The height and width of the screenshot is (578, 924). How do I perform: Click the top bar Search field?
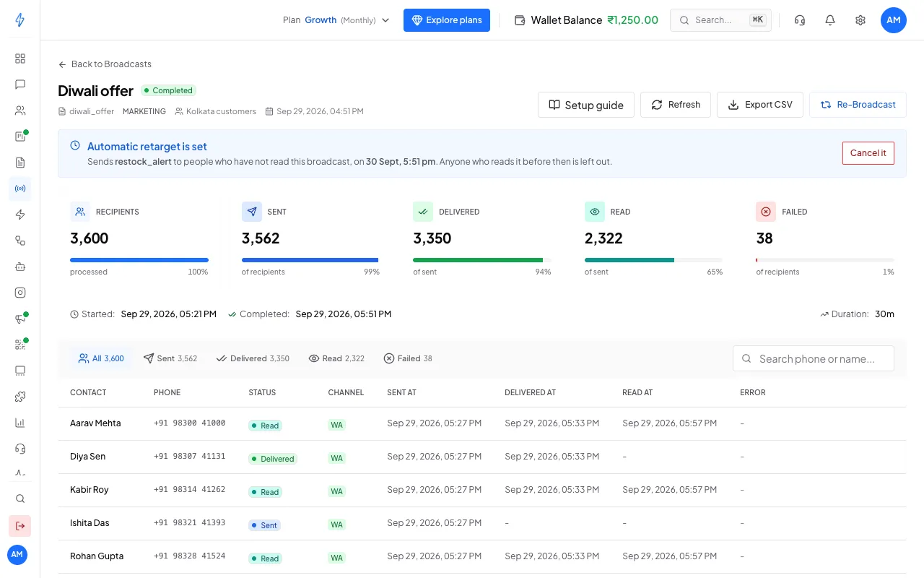(x=720, y=20)
